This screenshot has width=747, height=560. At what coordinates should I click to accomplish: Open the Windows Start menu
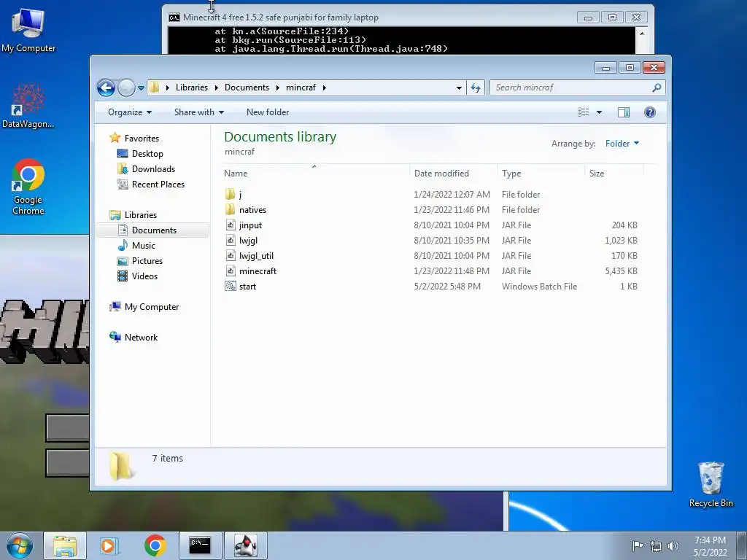click(x=19, y=545)
